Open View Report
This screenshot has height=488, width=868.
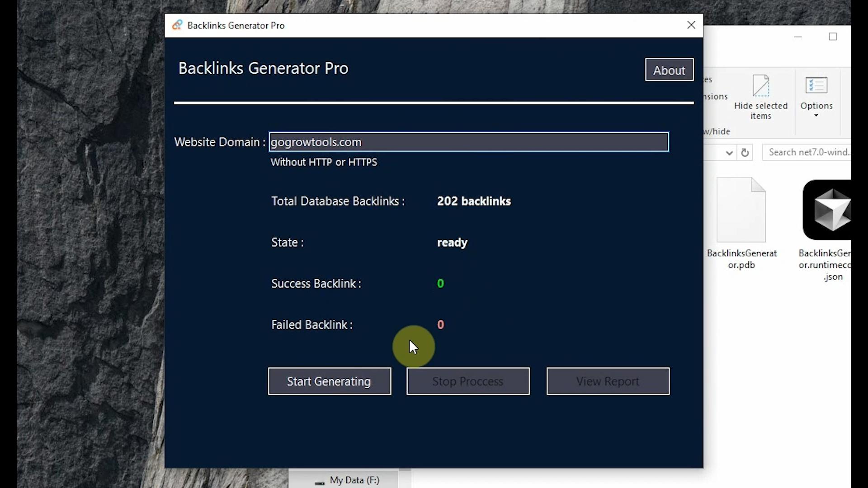point(608,381)
